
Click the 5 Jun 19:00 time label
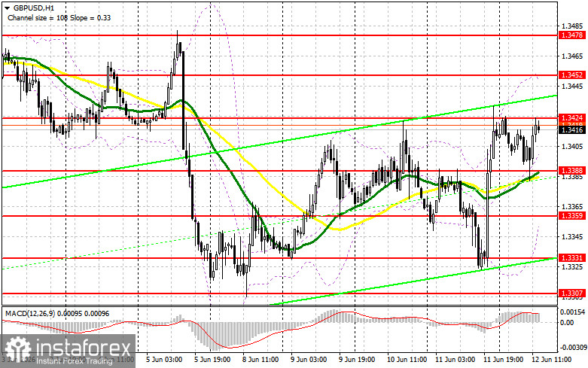pyautogui.click(x=212, y=360)
